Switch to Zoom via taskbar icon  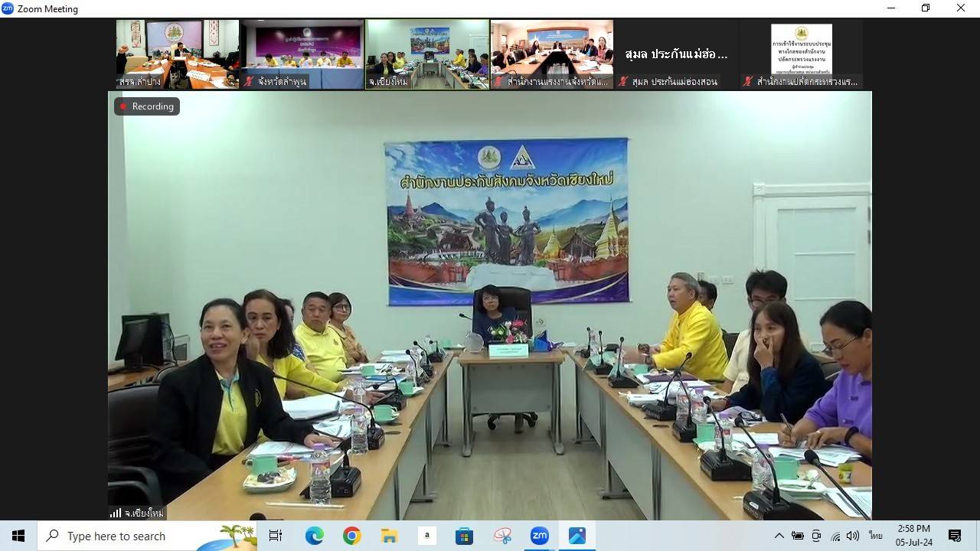(x=539, y=536)
